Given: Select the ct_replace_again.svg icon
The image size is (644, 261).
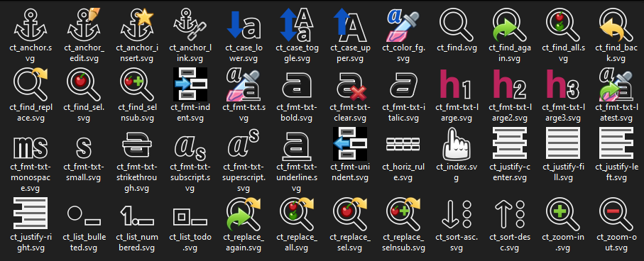Looking at the screenshot, I should click(x=244, y=213).
